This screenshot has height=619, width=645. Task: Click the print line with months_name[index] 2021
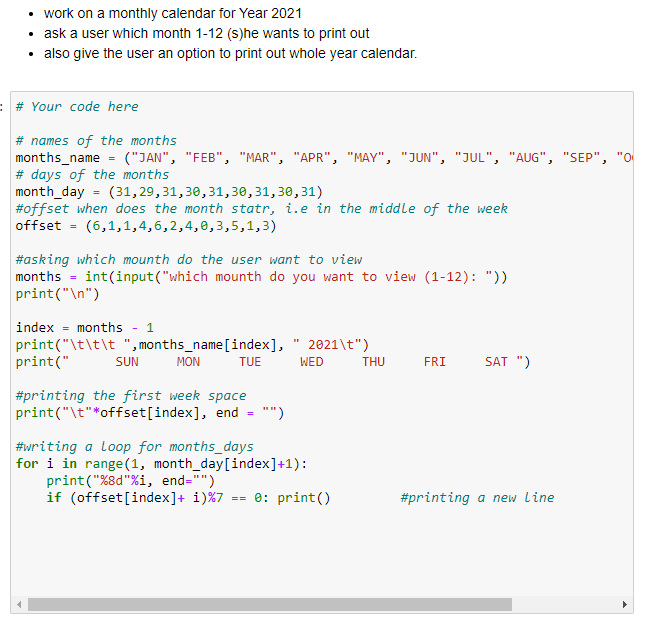(x=193, y=345)
